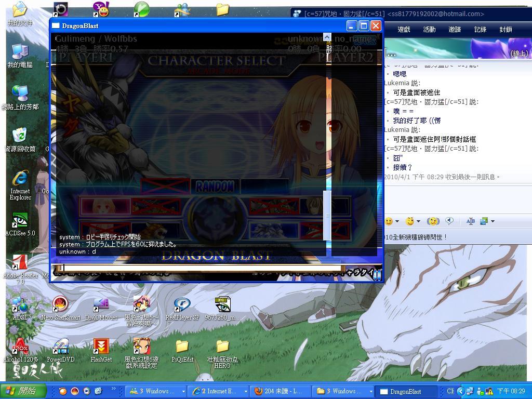The height and width of the screenshot is (399, 532).
Task: Expand the smiley emoticon dropdown arrow
Action: pos(397,222)
